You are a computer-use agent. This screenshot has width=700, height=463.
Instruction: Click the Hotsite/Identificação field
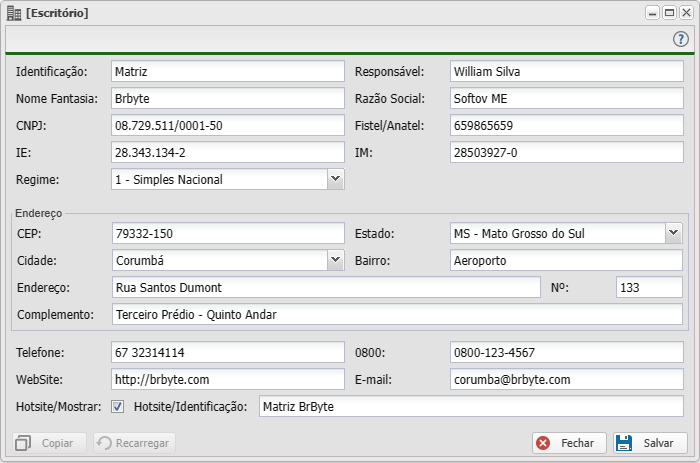(470, 407)
